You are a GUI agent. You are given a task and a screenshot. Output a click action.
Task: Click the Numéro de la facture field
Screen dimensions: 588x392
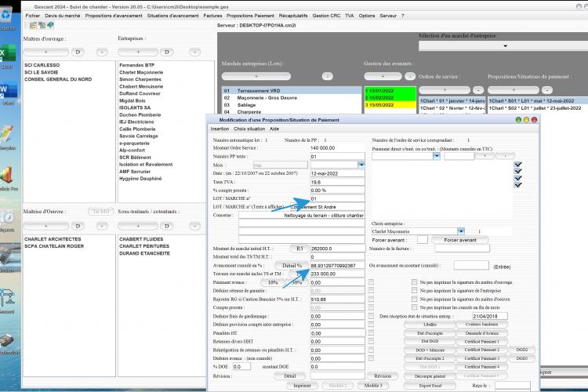pyautogui.click(x=462, y=249)
